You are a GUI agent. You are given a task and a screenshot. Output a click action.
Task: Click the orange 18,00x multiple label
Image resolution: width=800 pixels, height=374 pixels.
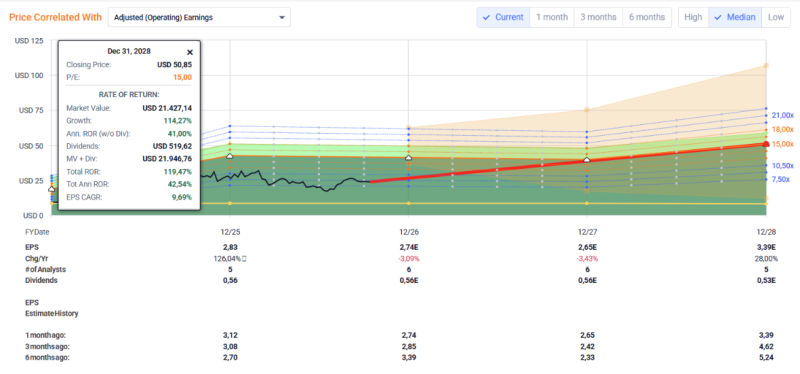[x=783, y=130]
